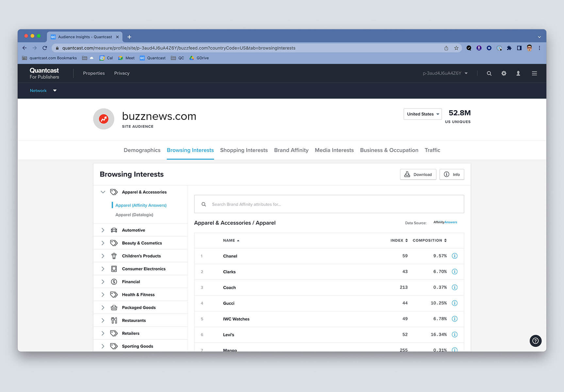Screen dimensions: 564x392
Task: Open the United States country dropdown
Action: [x=423, y=114]
